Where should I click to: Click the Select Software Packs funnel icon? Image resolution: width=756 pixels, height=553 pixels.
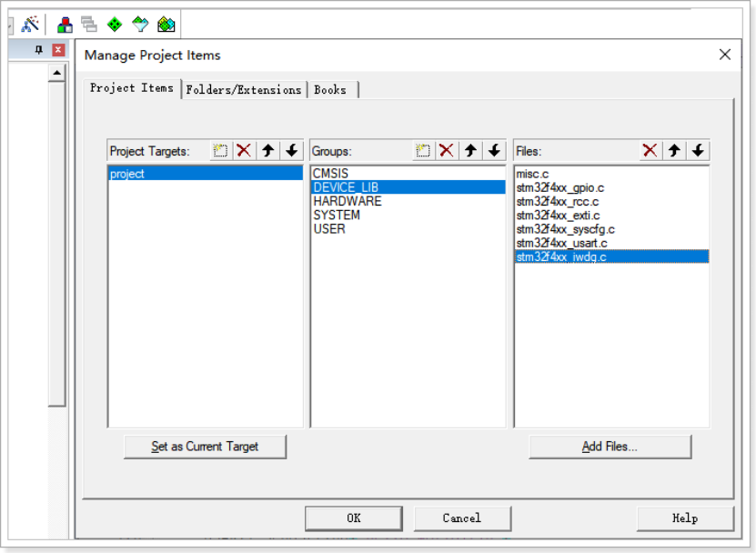click(140, 25)
